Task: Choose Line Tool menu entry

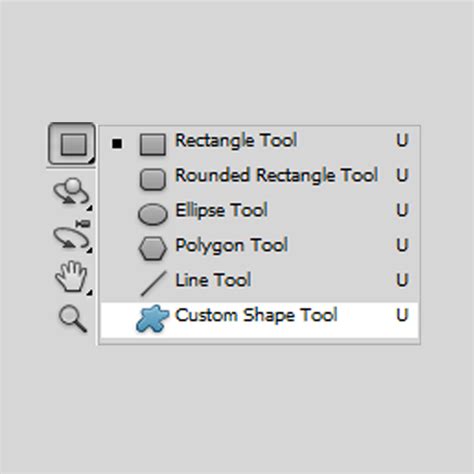Action: (x=260, y=284)
